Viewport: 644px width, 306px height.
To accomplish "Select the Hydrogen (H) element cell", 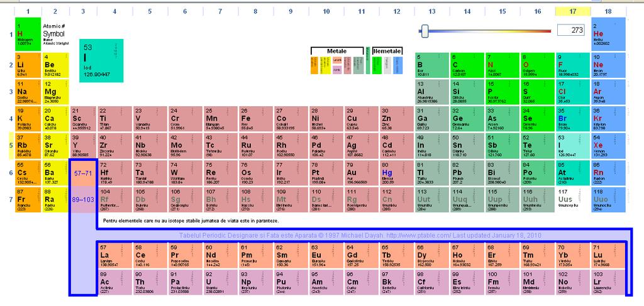I will tap(28, 34).
